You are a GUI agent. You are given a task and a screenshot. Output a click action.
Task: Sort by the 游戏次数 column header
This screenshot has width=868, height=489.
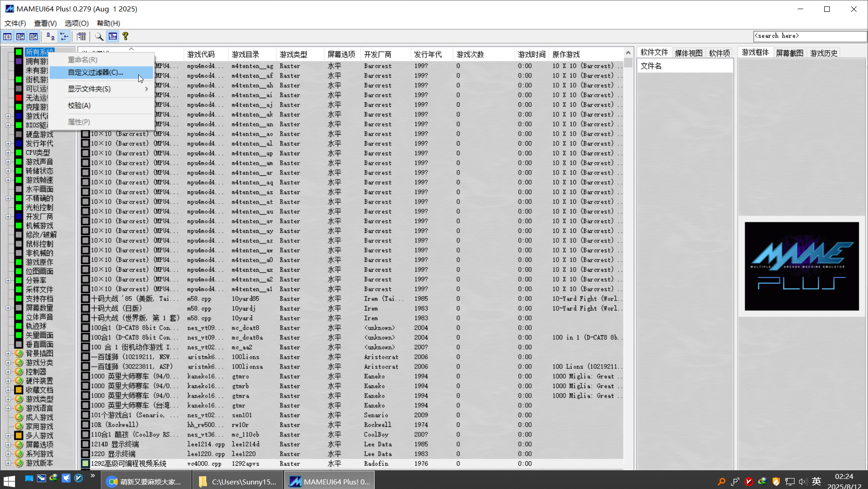pos(483,54)
